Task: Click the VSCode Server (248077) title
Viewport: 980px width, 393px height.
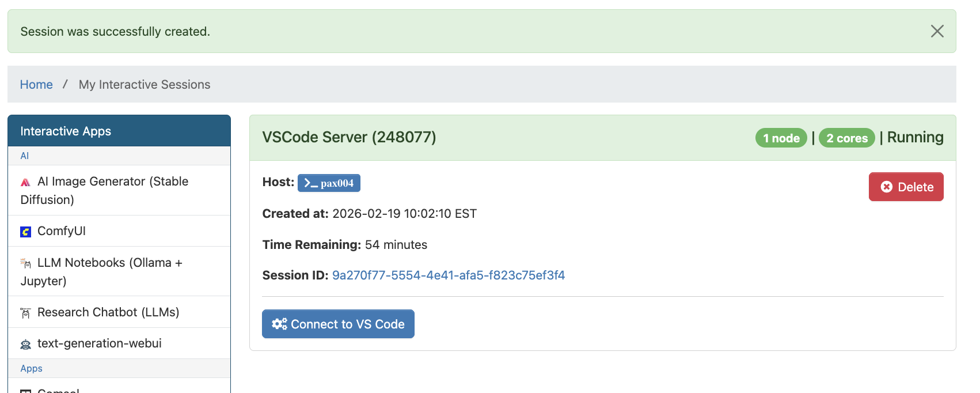Action: pyautogui.click(x=349, y=137)
